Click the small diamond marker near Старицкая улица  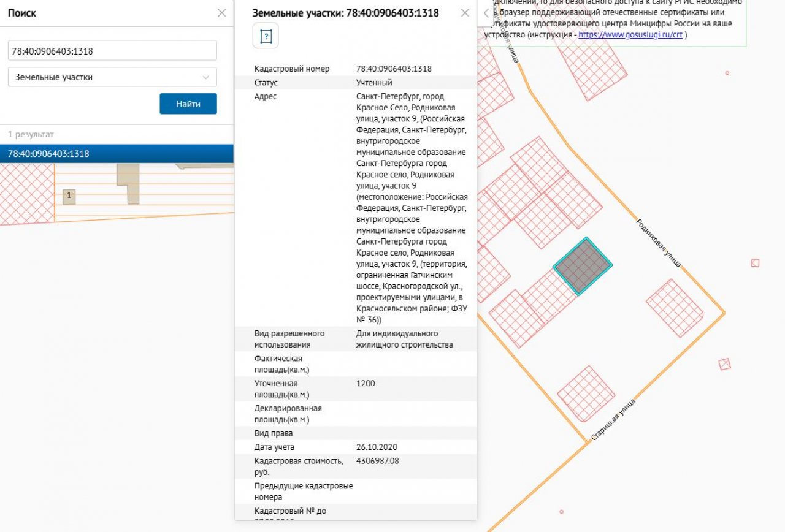725,364
